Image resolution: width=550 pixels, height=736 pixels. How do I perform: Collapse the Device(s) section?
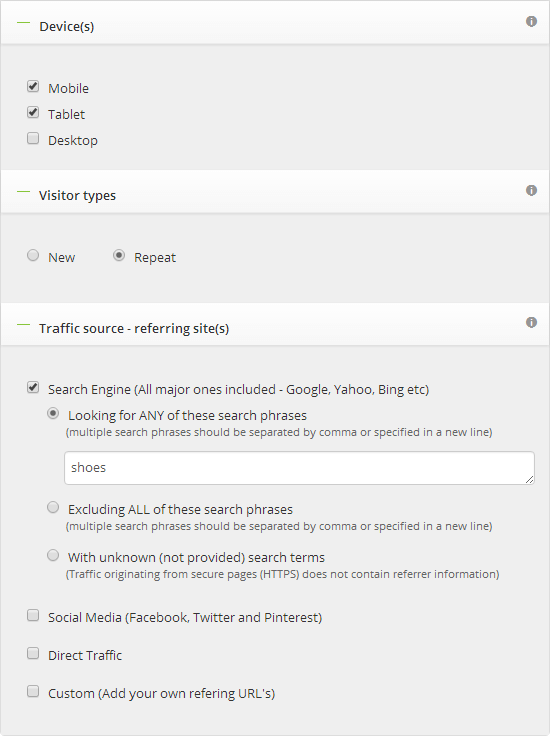[23, 23]
